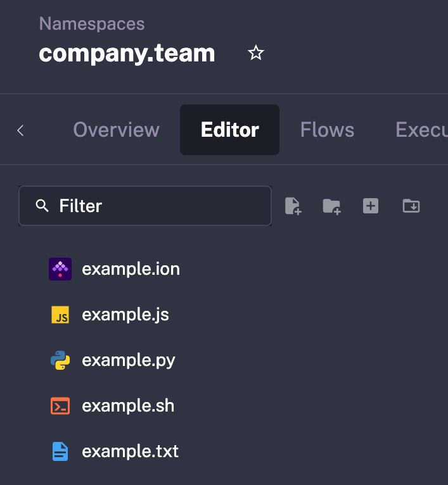Open the Flows tab
Image resolution: width=448 pixels, height=485 pixels.
(x=327, y=130)
